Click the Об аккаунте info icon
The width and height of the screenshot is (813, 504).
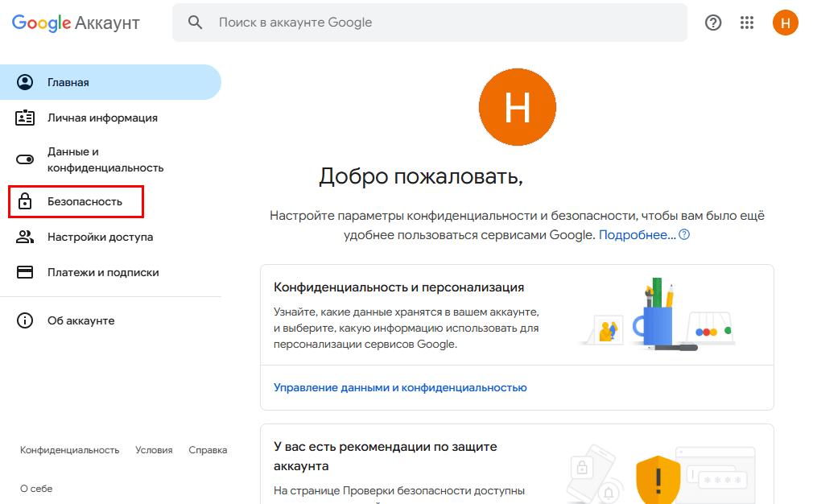pos(25,320)
